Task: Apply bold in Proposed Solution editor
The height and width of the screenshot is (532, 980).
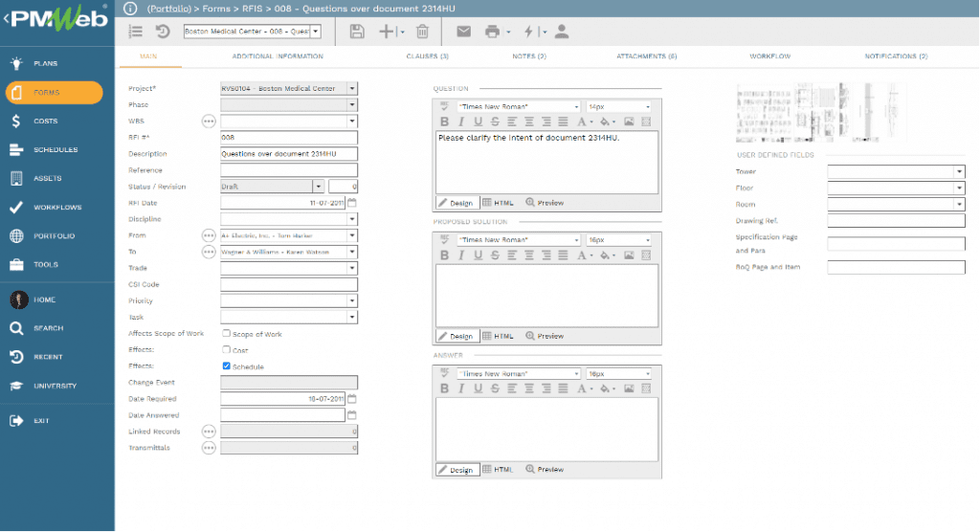Action: coord(444,255)
